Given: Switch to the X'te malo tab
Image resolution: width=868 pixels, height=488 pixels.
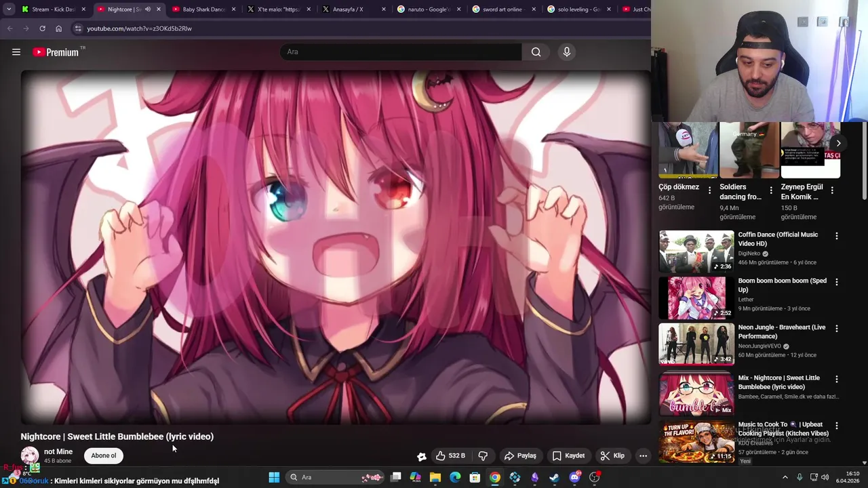Looking at the screenshot, I should (x=278, y=9).
